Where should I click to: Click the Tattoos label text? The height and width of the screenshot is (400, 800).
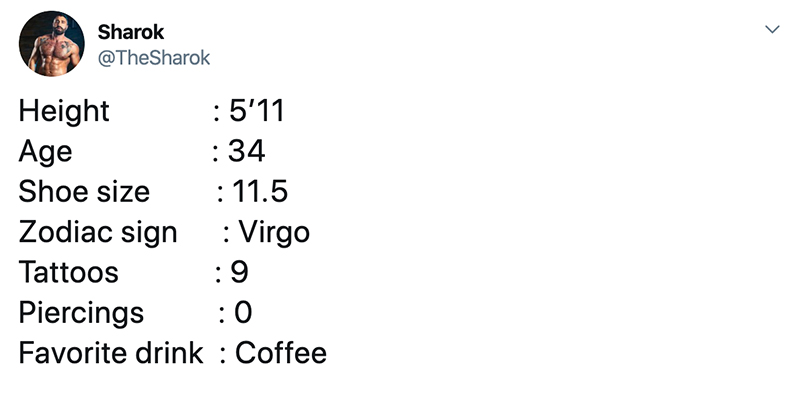(x=68, y=272)
